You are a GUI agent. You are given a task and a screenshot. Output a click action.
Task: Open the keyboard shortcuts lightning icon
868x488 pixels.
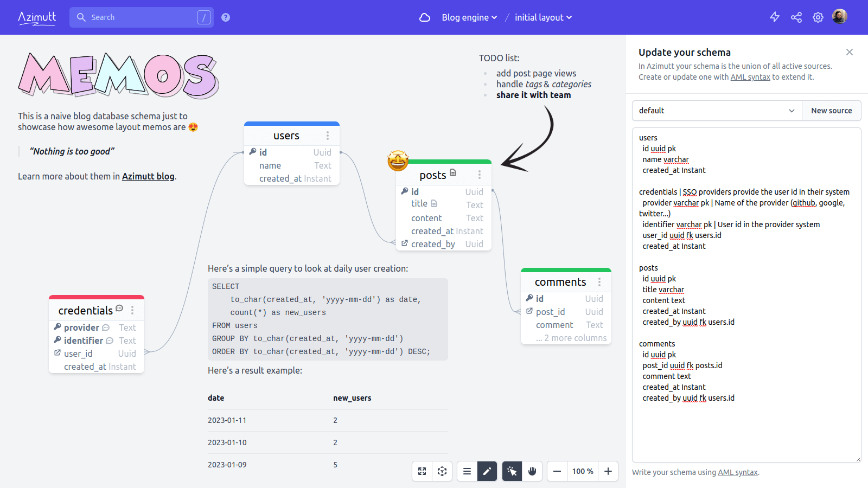coord(775,17)
